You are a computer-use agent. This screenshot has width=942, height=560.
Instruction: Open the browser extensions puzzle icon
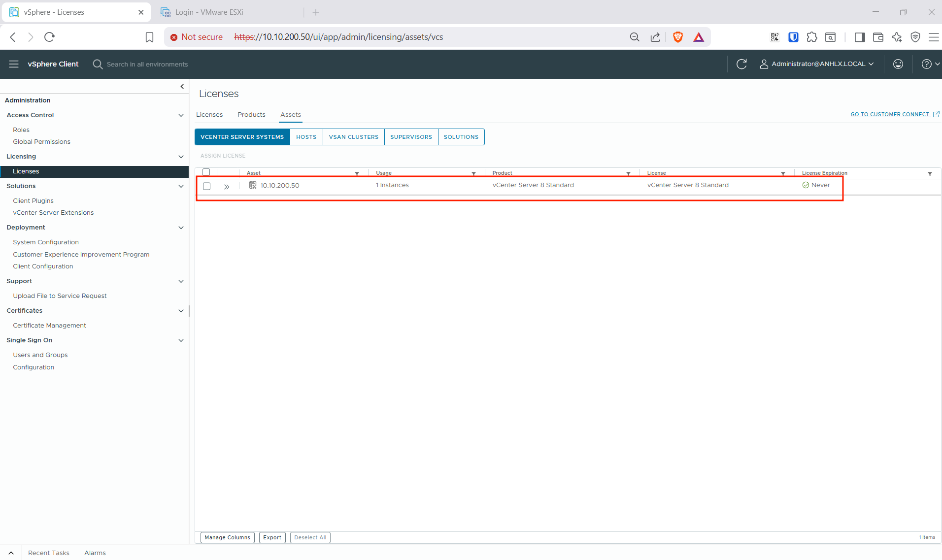tap(812, 37)
